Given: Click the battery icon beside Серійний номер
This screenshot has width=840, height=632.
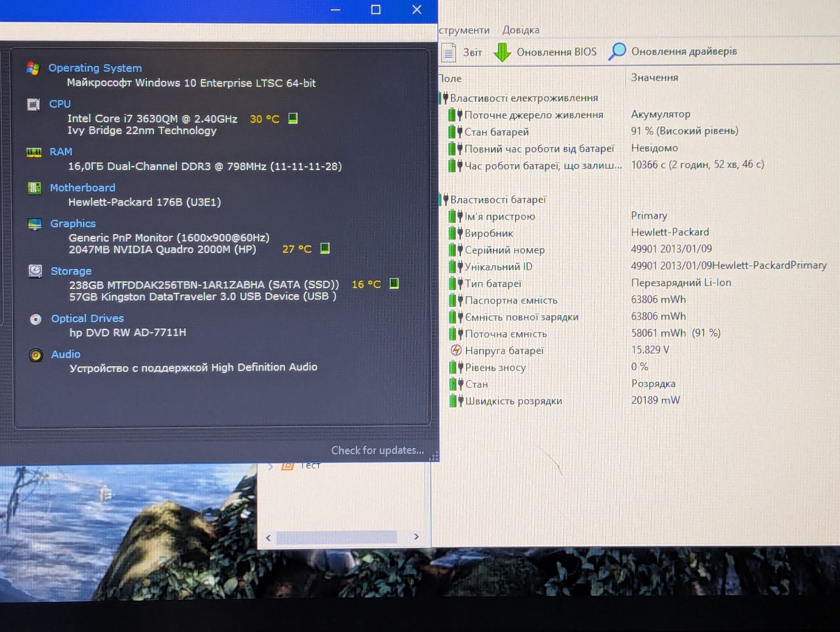Looking at the screenshot, I should pos(456,250).
